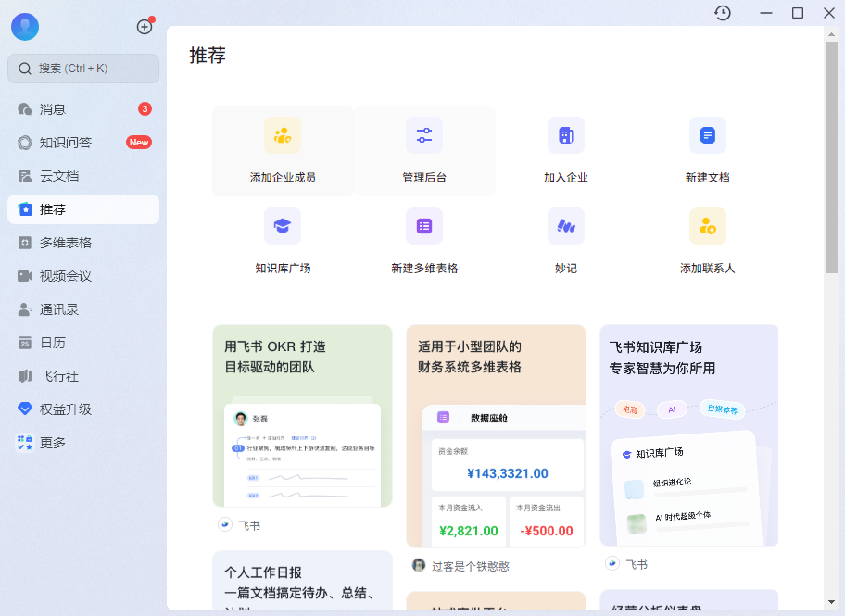Go to 云文档 cloud docs
Viewport: 845px width, 616px height.
[x=83, y=176]
